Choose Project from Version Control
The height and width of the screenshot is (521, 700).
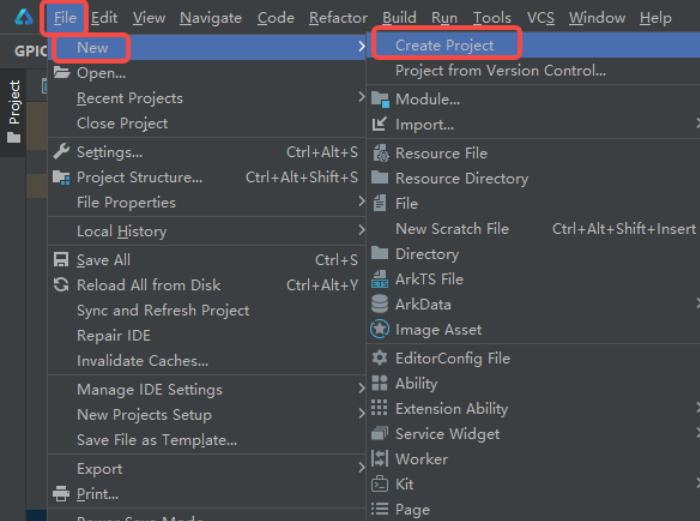[500, 70]
